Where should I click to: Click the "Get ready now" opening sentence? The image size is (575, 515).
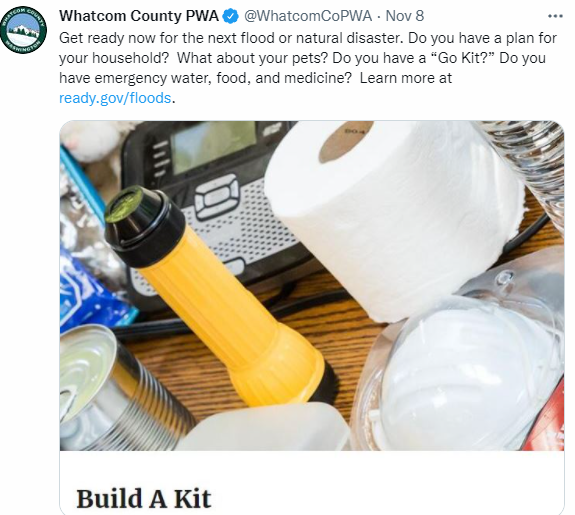click(x=231, y=38)
